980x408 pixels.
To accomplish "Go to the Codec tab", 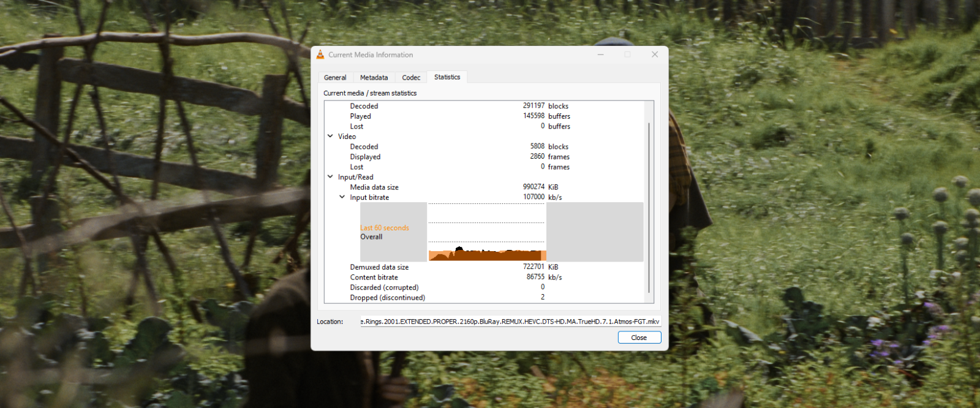I will pyautogui.click(x=411, y=78).
